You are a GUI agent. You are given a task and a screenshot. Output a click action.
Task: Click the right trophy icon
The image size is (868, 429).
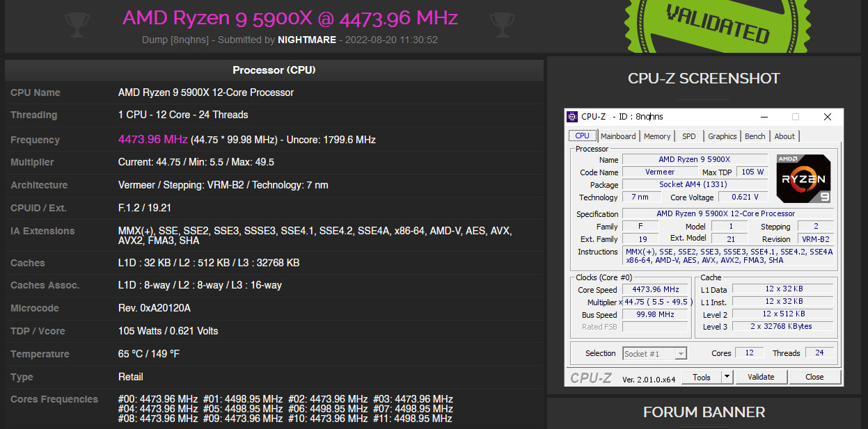coord(502,25)
